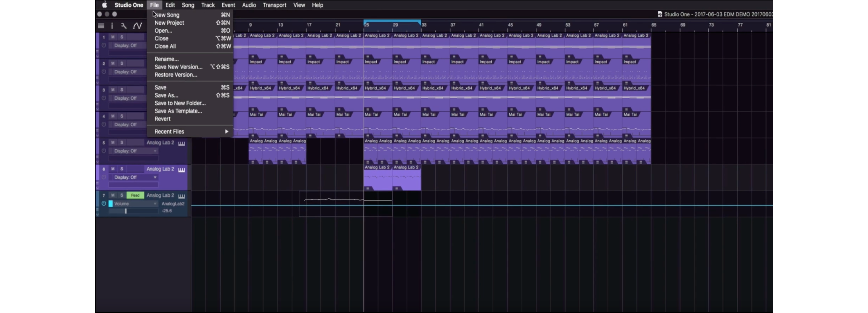The height and width of the screenshot is (313, 868).
Task: Toggle the show automation curve icon
Action: tap(137, 26)
